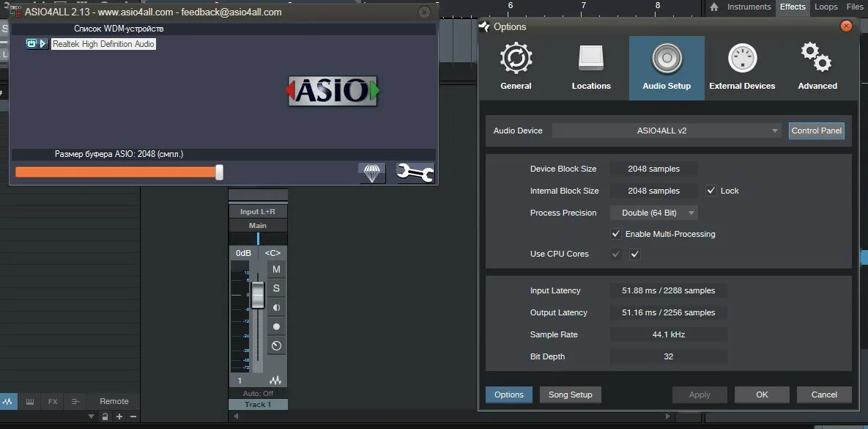
Task: Click the outputs panel icon beside FX
Action: pos(75,401)
